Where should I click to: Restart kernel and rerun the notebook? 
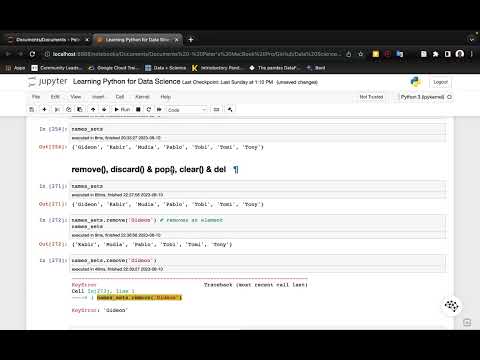[159, 109]
